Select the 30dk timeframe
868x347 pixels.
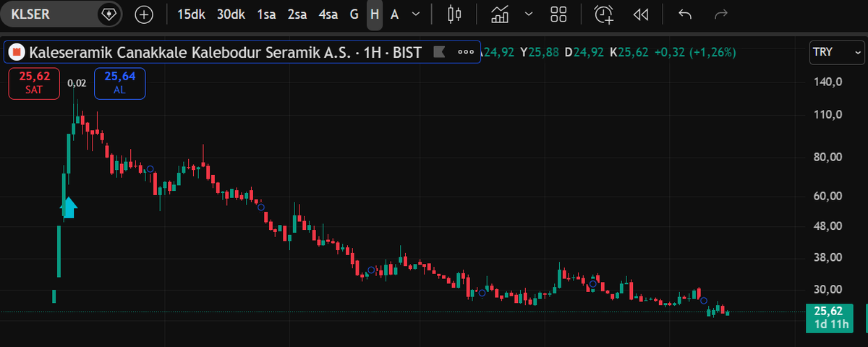coord(231,14)
